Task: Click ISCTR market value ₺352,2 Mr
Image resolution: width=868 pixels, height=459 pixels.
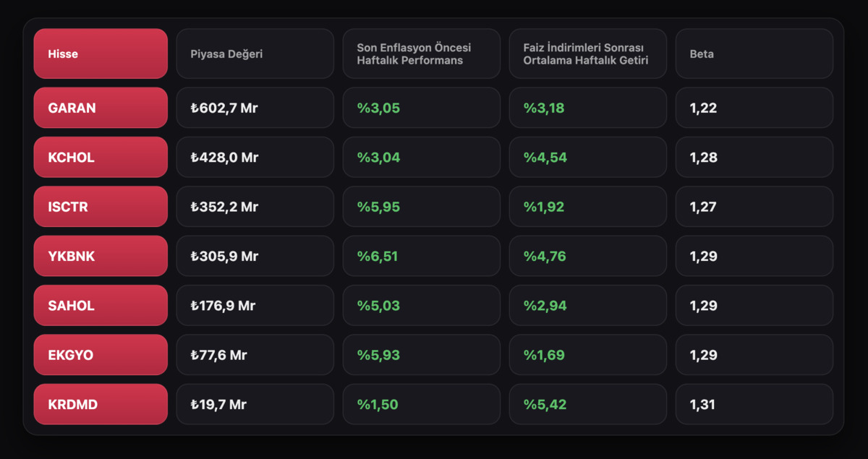Action: pos(255,207)
